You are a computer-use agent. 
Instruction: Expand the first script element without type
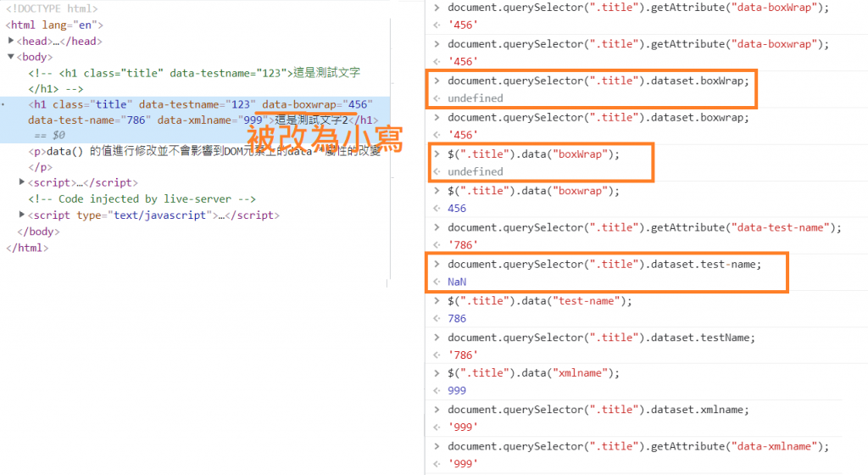pyautogui.click(x=21, y=182)
